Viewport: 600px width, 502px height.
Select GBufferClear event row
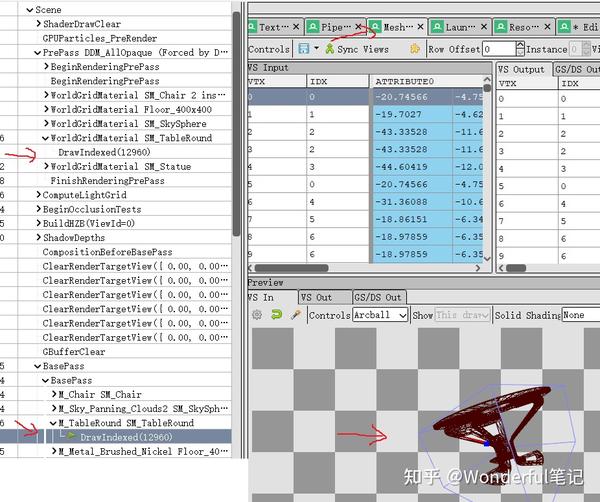point(73,351)
